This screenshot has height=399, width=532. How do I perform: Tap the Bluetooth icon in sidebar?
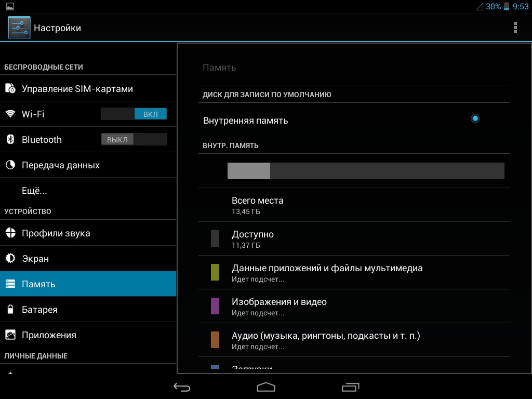[x=10, y=139]
